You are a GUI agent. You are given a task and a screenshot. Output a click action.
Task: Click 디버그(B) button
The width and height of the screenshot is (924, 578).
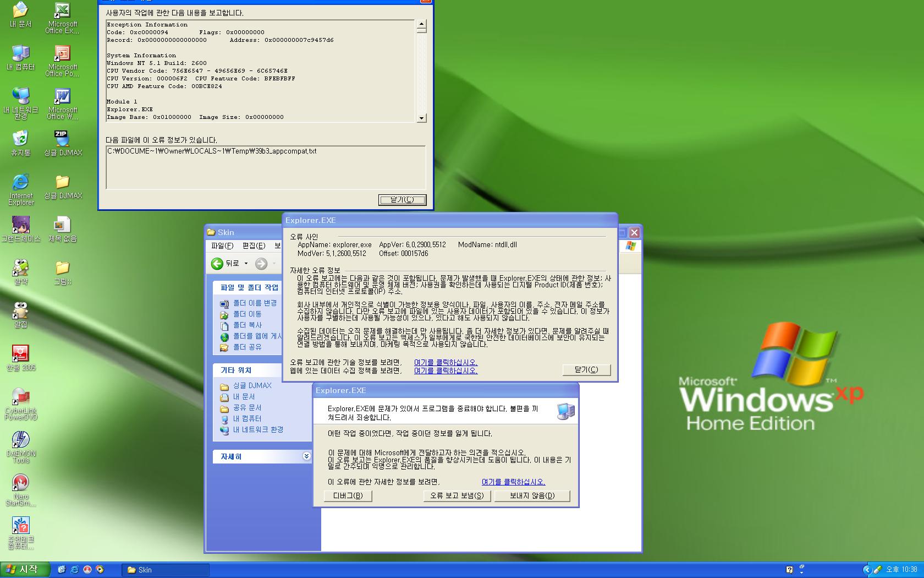tap(348, 495)
